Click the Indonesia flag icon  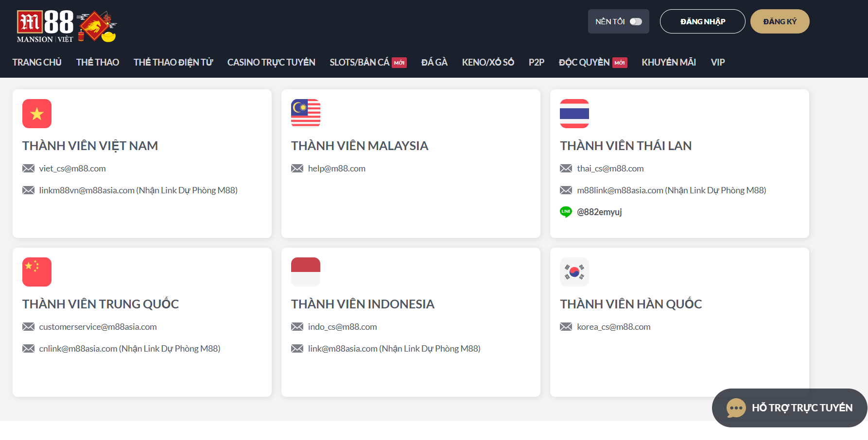[x=306, y=272]
